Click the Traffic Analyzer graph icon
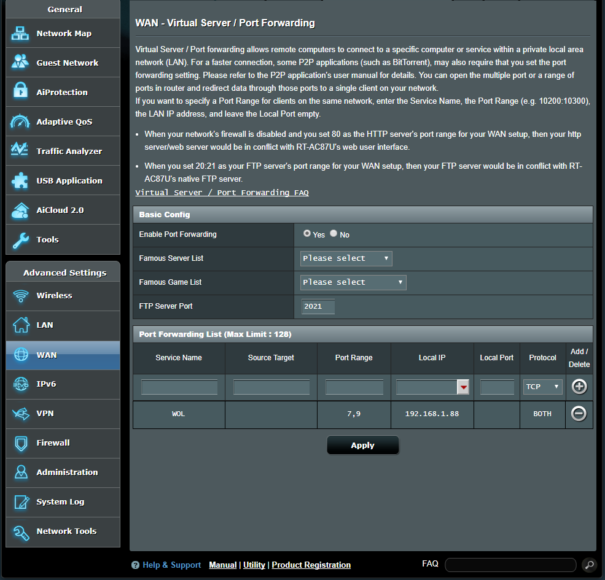This screenshot has width=605, height=580. point(19,150)
